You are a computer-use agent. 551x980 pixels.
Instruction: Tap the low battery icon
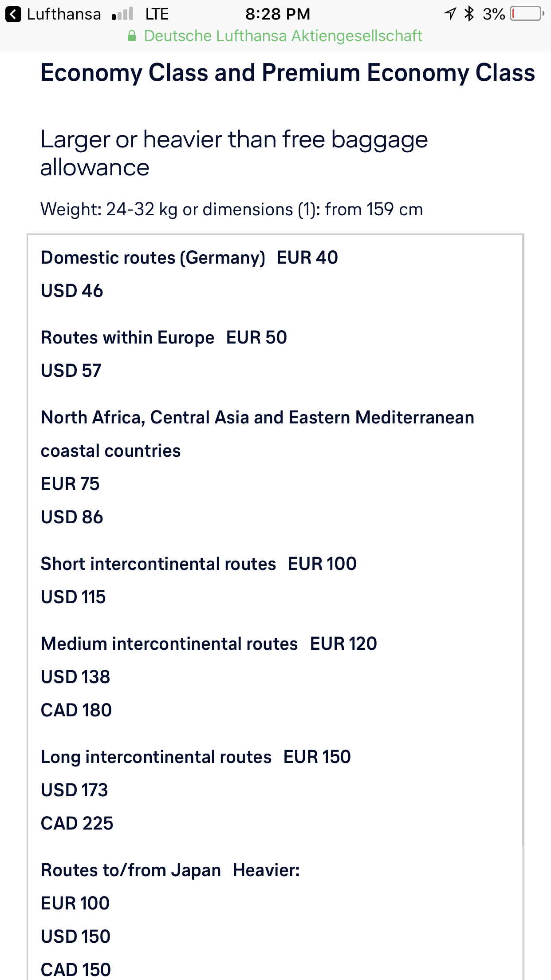coord(527,14)
